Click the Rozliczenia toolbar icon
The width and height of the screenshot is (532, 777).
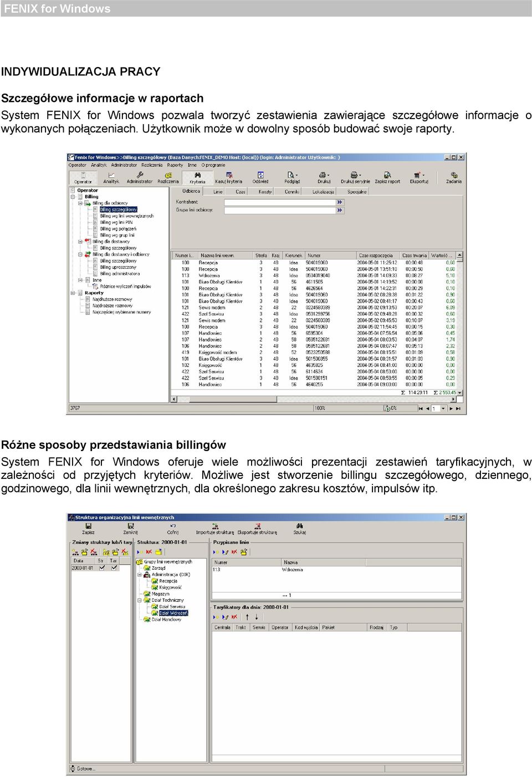click(168, 178)
